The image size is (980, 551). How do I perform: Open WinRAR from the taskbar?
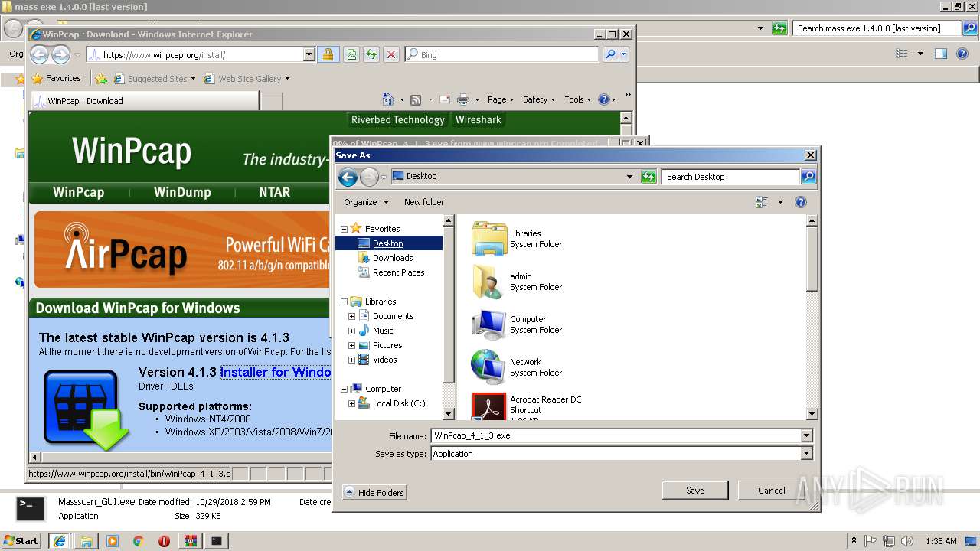point(190,540)
